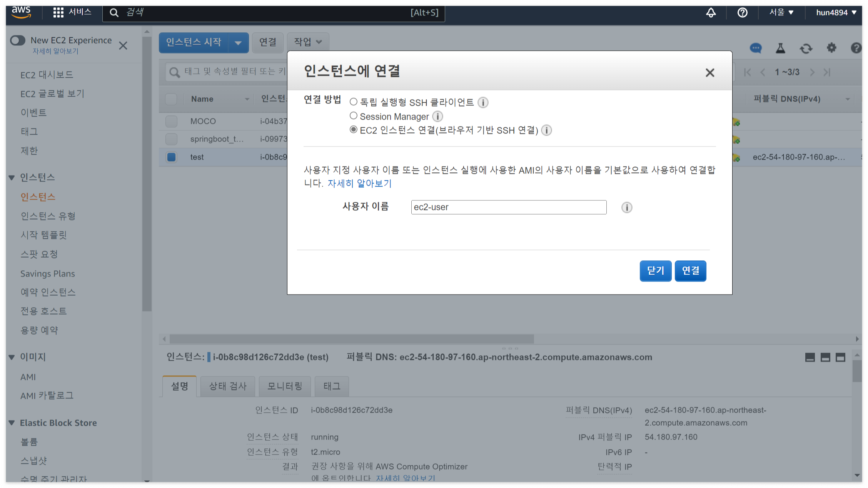Image resolution: width=868 pixels, height=488 pixels.
Task: Open the AWS support help icon
Action: click(742, 13)
